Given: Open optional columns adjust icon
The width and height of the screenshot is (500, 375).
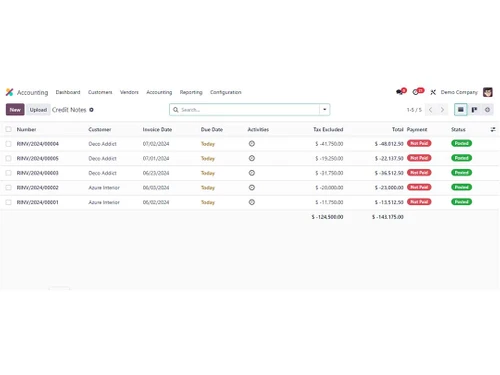Looking at the screenshot, I should coord(493,129).
